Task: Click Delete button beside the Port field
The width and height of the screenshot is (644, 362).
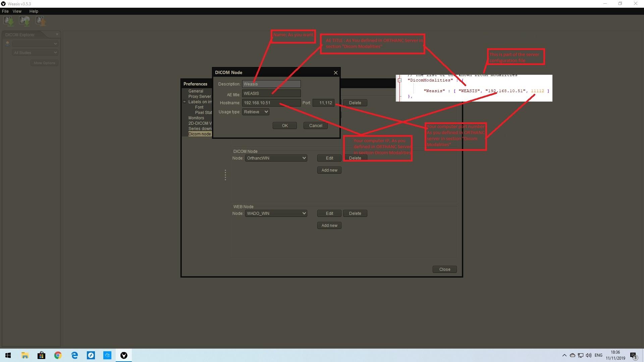Action: tap(355, 103)
